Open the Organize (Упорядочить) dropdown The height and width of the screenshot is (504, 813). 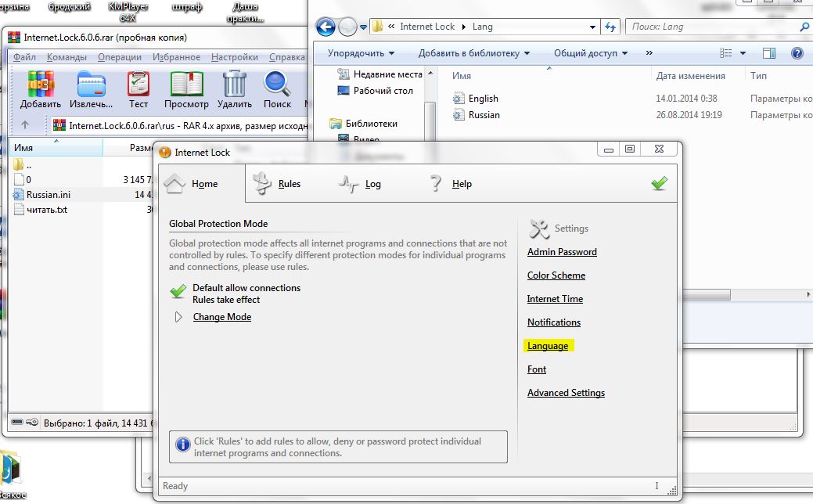[361, 53]
